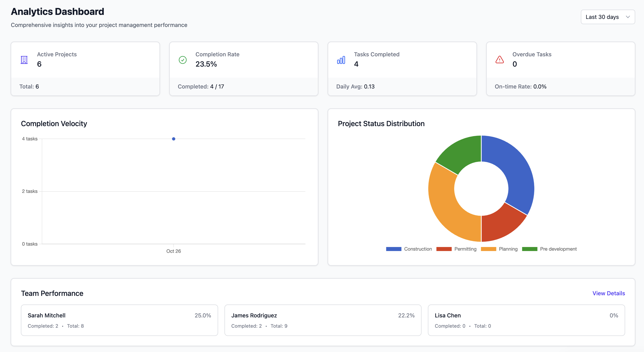
Task: Click the green Pre development legend swatch
Action: (529, 249)
